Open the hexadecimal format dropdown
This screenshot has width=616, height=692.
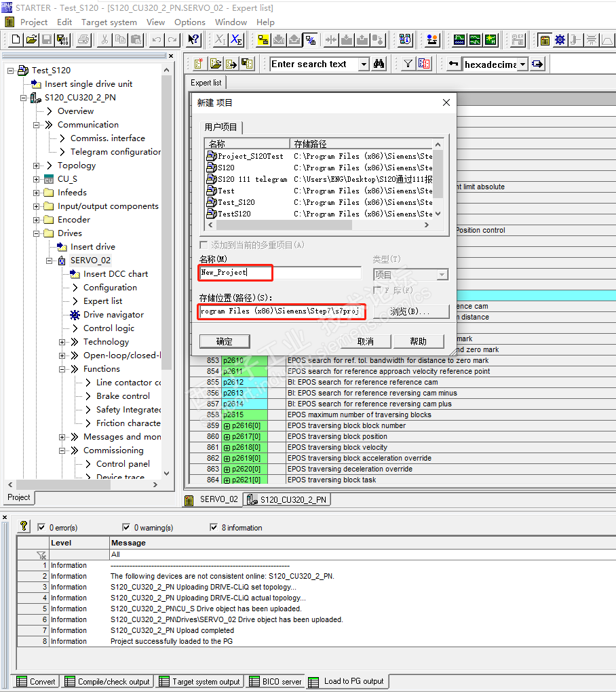click(522, 64)
